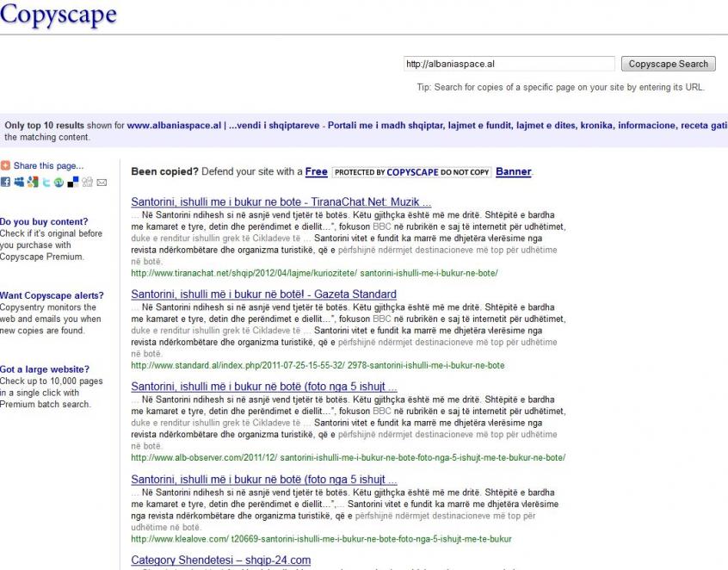Share the page on Digg
Screen dimensions: 728x570
[x=87, y=182]
